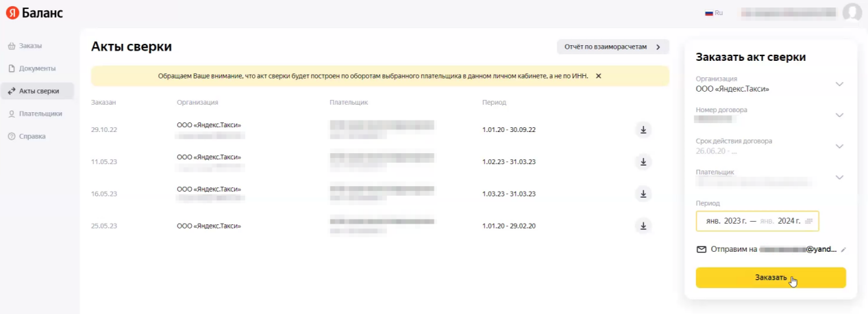This screenshot has width=868, height=314.
Task: Download the act ordered 25.05.23
Action: coord(643,226)
